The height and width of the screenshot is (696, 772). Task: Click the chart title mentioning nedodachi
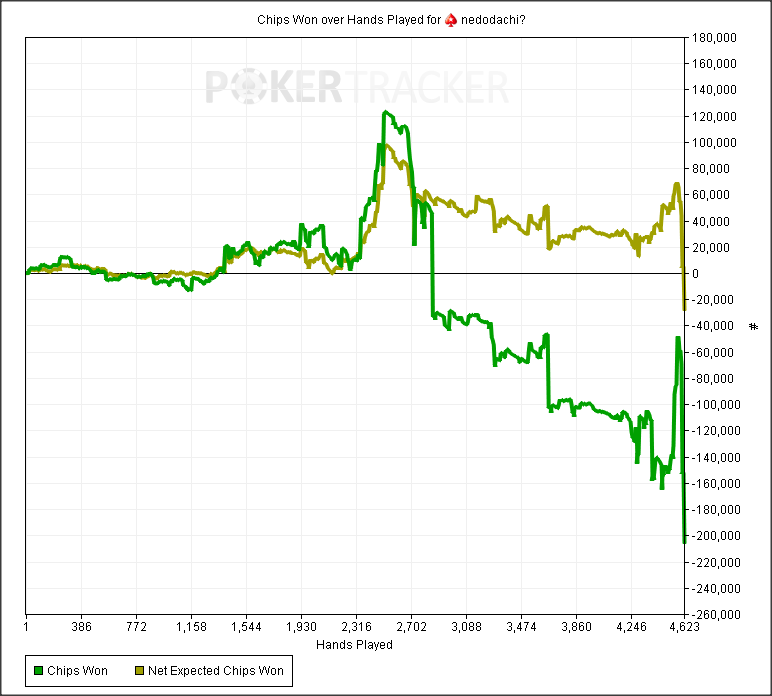[391, 20]
